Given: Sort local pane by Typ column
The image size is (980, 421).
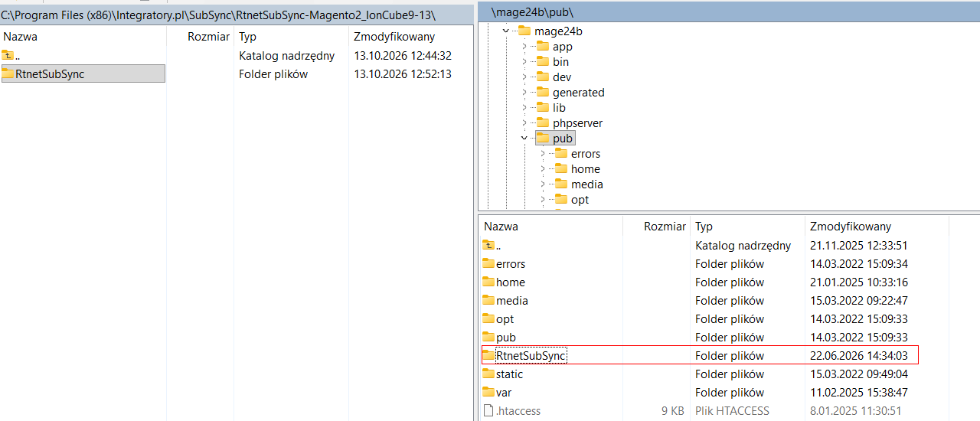Looking at the screenshot, I should [x=290, y=36].
